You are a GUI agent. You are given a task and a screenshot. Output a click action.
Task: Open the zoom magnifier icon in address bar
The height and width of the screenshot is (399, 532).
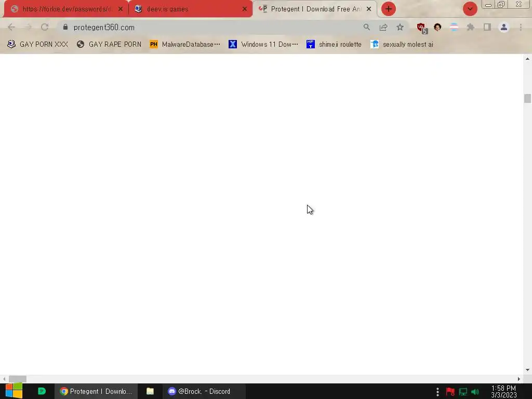click(367, 27)
